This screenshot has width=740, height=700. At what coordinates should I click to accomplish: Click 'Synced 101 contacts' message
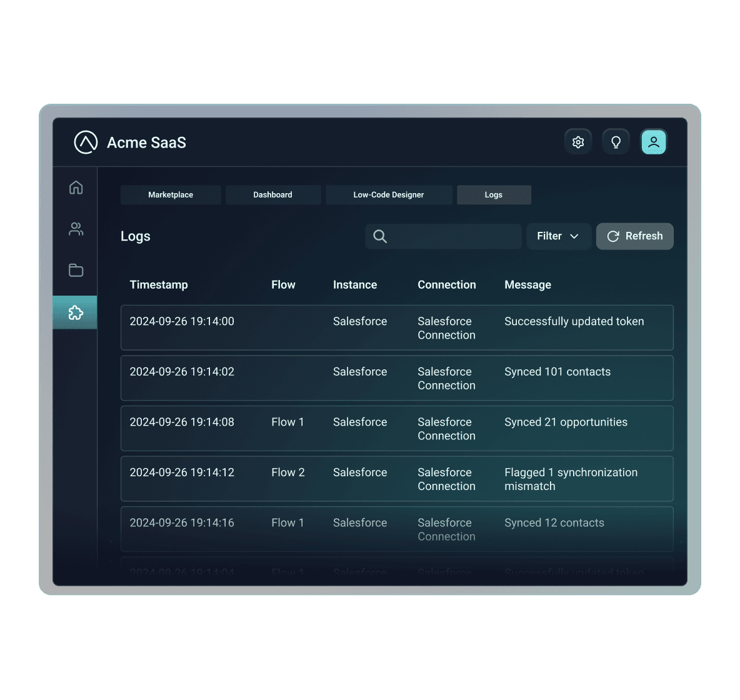coord(557,372)
